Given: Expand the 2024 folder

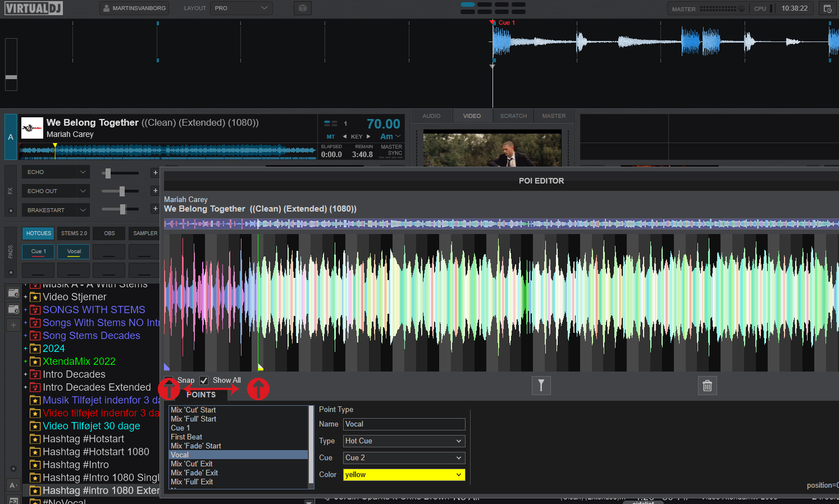Looking at the screenshot, I should (x=25, y=349).
